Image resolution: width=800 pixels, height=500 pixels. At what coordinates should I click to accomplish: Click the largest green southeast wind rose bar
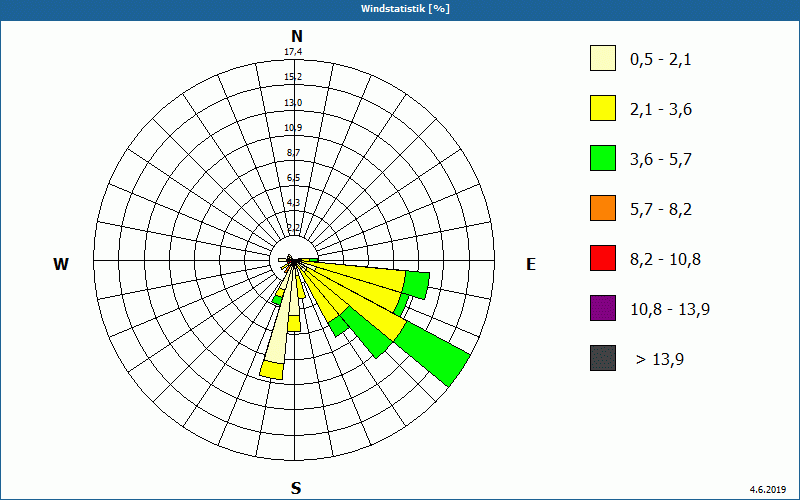[x=434, y=354]
